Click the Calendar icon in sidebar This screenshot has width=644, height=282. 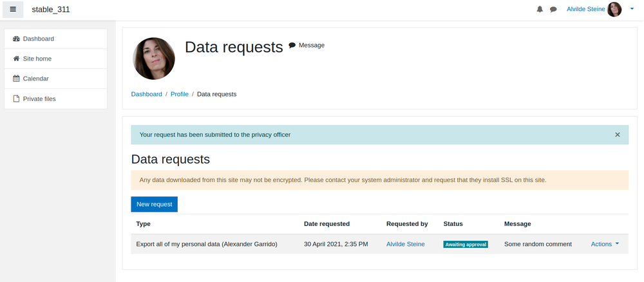click(17, 79)
